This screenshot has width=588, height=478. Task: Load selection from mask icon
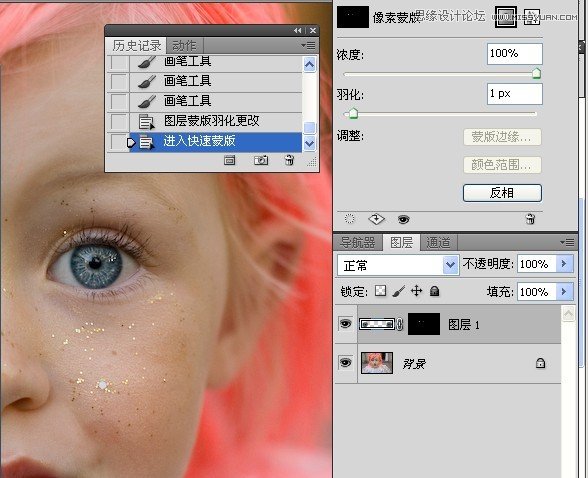click(350, 219)
